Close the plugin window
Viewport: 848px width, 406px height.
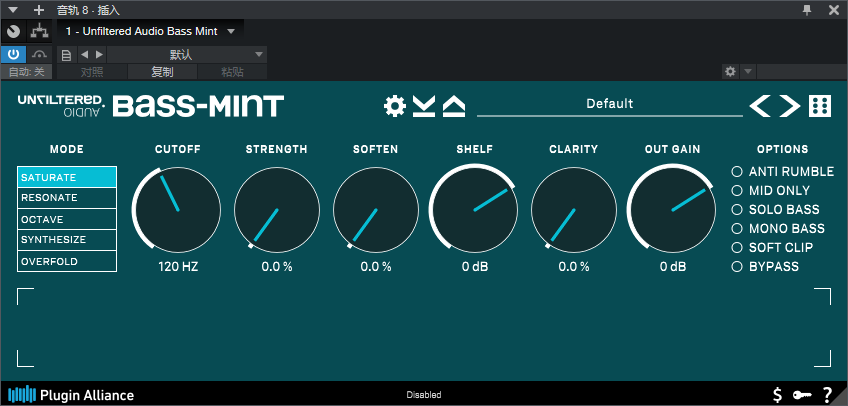(x=833, y=10)
